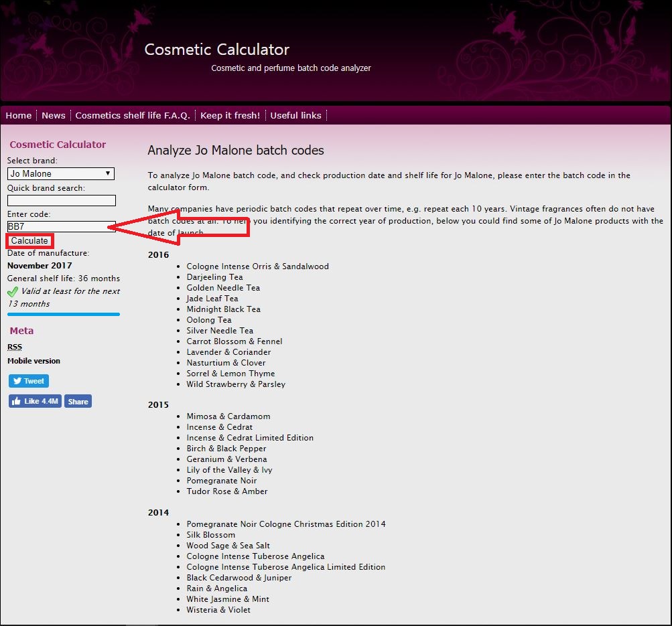The image size is (672, 626).
Task: Click the 2014 year heading
Action: pos(159,513)
